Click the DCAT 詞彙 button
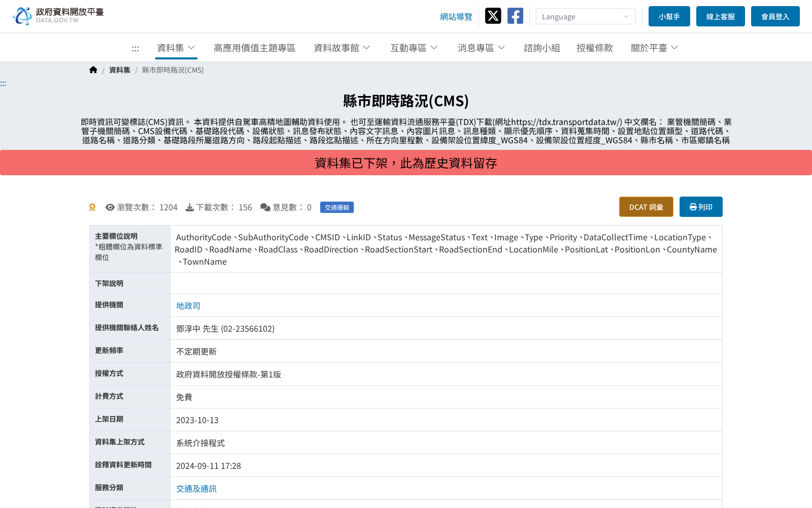 pyautogui.click(x=646, y=207)
